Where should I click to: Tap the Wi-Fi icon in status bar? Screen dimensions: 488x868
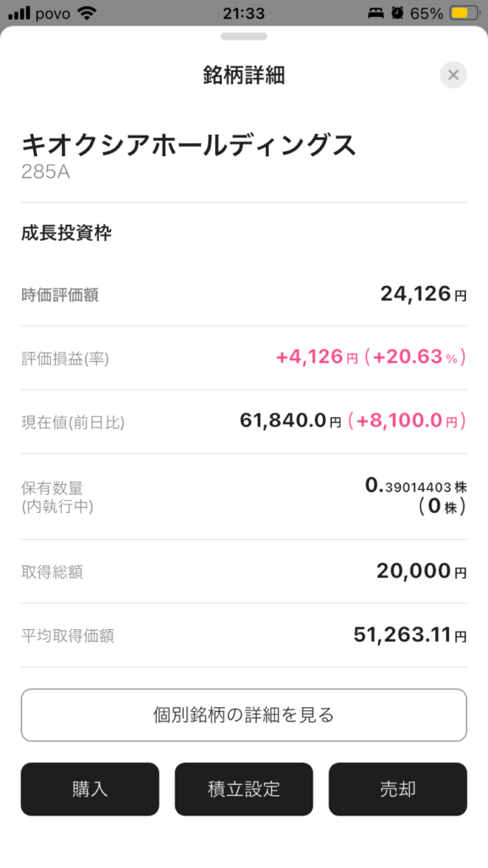coord(87,14)
